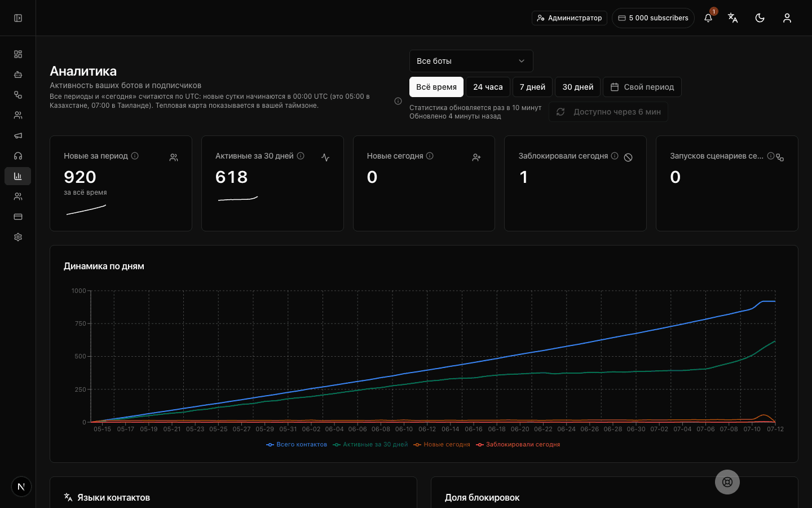
Task: Click the round N logo button
Action: [x=21, y=487]
